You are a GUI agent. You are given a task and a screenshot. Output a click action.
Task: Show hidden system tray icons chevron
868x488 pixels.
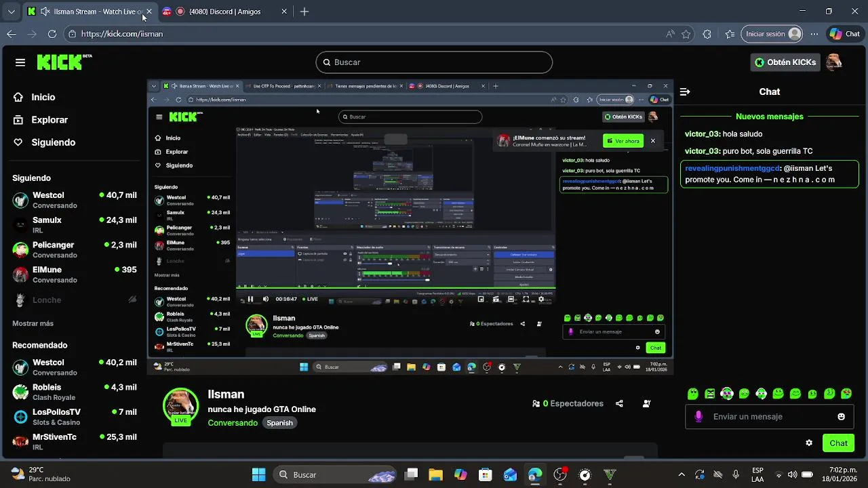coord(682,474)
